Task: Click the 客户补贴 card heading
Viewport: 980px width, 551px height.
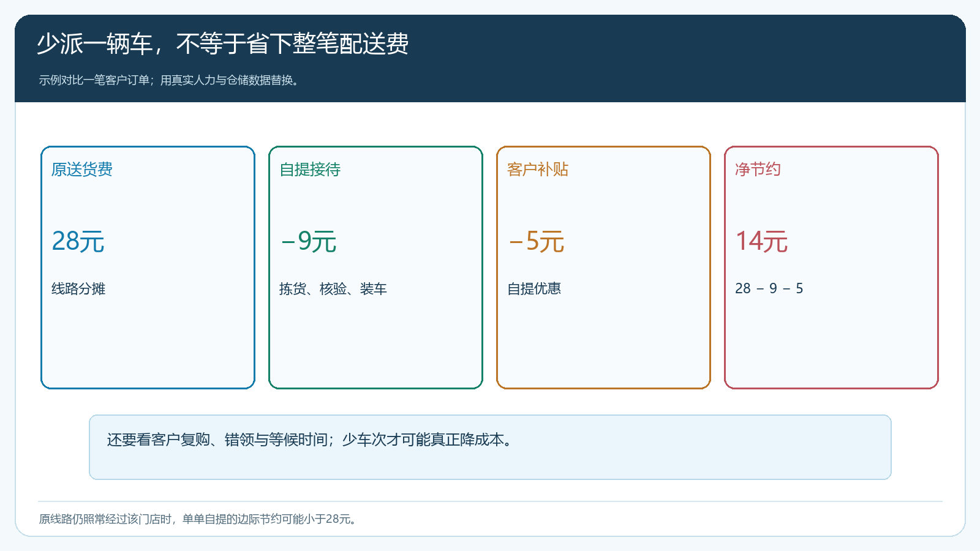Action: [x=538, y=170]
